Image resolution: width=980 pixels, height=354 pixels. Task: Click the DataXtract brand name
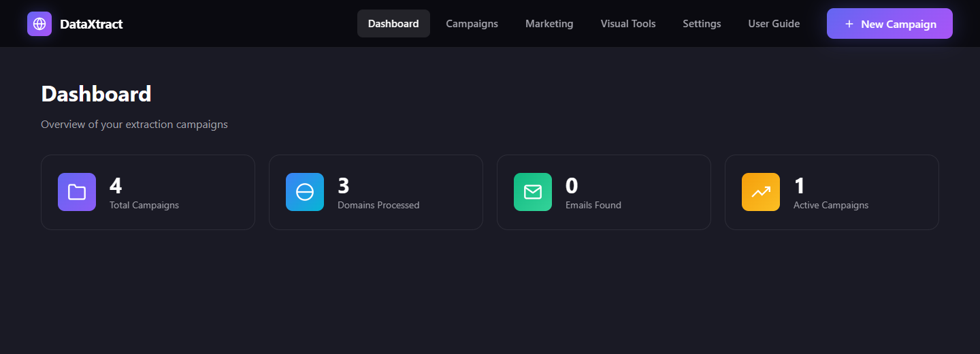click(x=91, y=25)
